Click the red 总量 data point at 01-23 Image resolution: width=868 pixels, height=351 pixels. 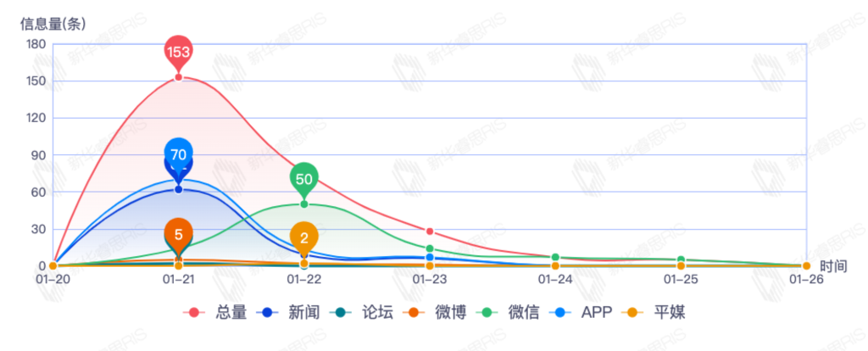tap(430, 231)
